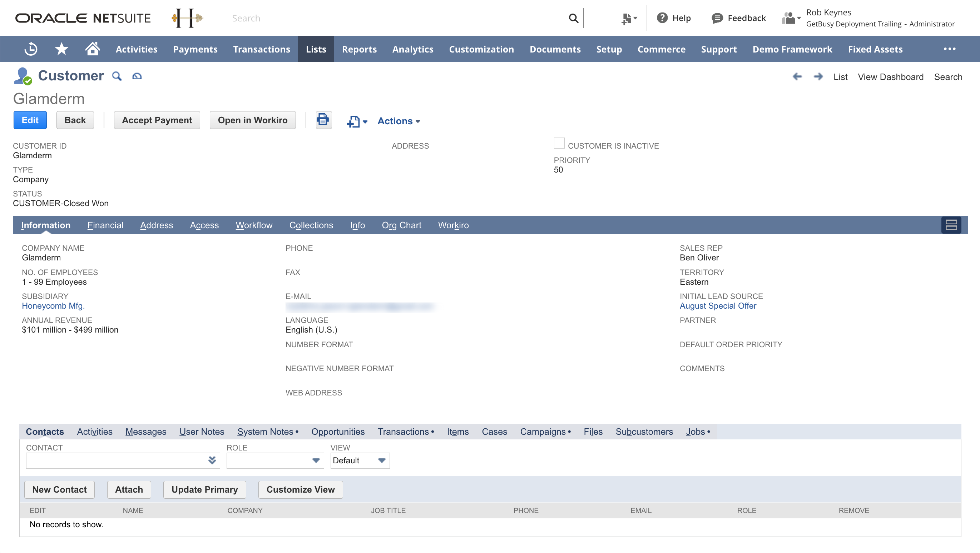Image resolution: width=980 pixels, height=553 pixels.
Task: Click the print icon button
Action: tap(323, 120)
